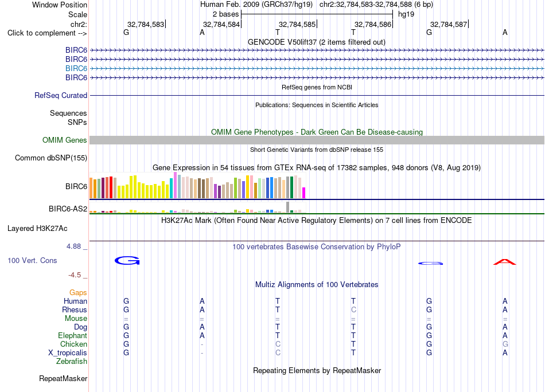The height and width of the screenshot is (392, 545).
Task: Click the first BIRC6 GENCODE transcript label
Action: point(76,50)
